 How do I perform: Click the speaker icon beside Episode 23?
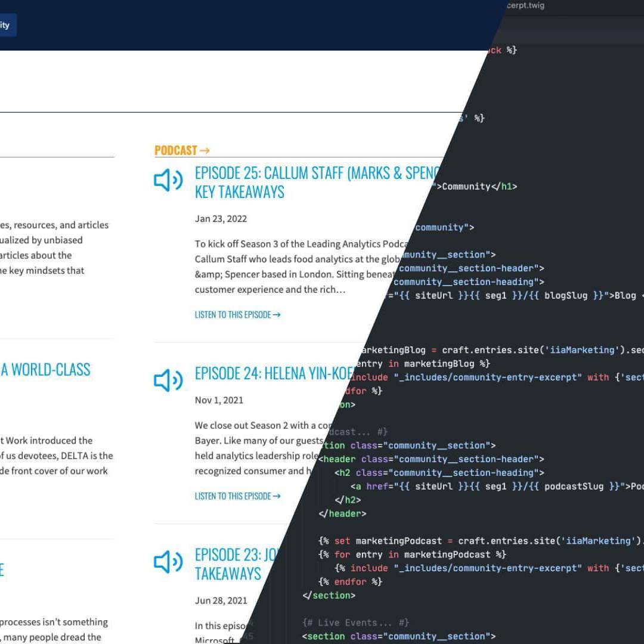pyautogui.click(x=168, y=562)
